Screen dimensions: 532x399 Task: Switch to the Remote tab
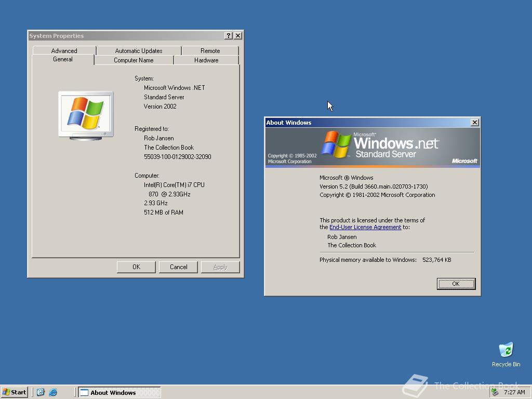(x=210, y=50)
